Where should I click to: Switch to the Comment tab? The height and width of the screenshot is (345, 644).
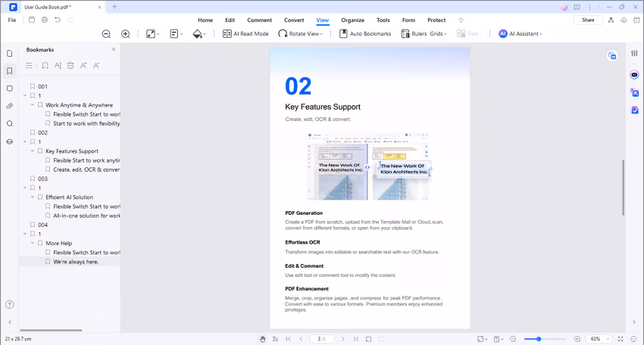tap(260, 20)
